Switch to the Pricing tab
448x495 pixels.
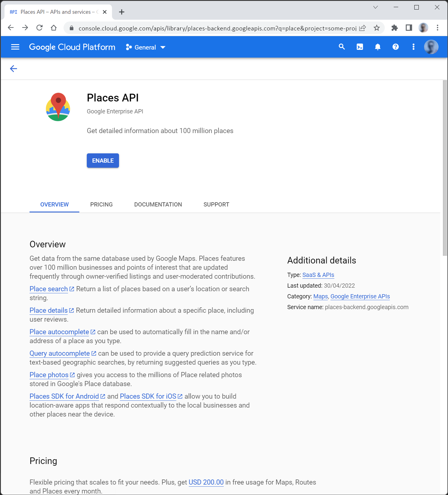(101, 204)
